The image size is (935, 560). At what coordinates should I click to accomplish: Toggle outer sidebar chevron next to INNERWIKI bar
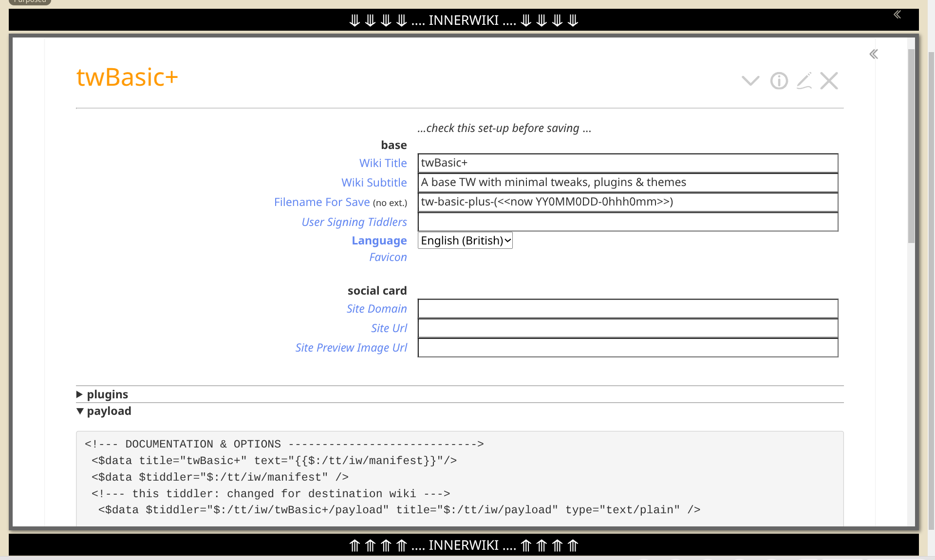897,15
